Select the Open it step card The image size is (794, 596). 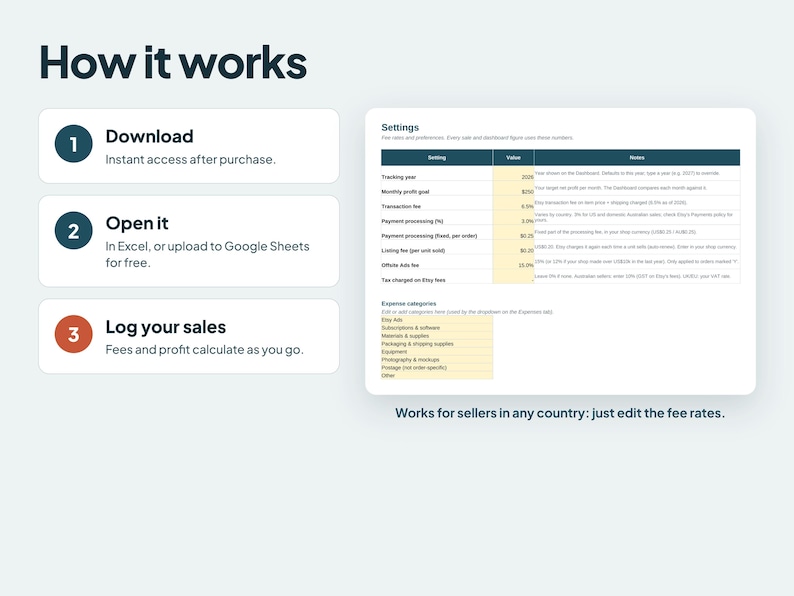point(189,241)
